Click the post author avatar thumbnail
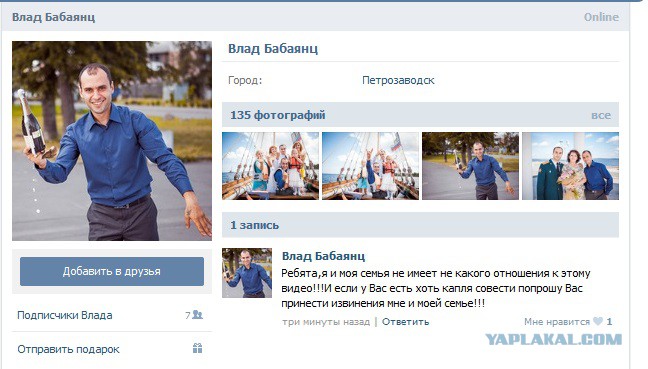This screenshot has height=369, width=648. [247, 273]
